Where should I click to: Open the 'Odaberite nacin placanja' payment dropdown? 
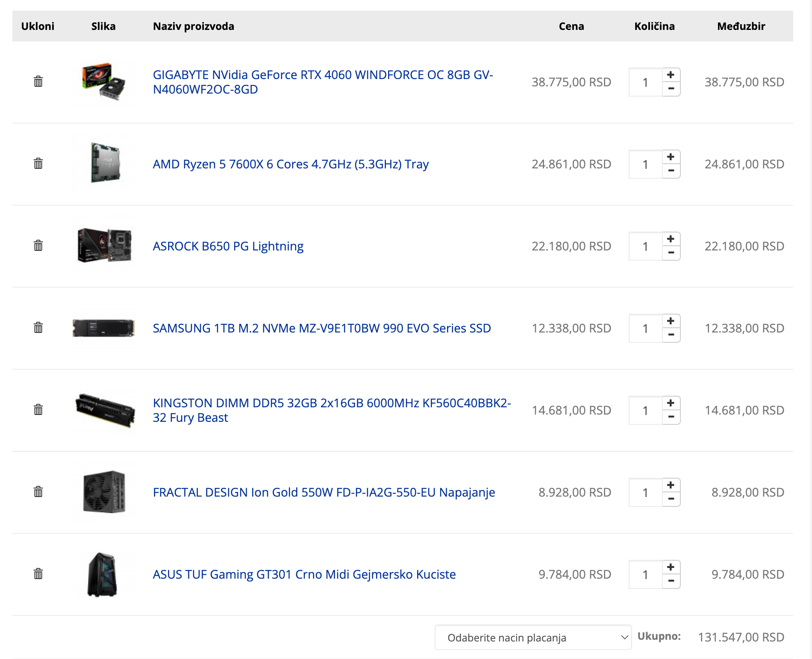point(533,638)
